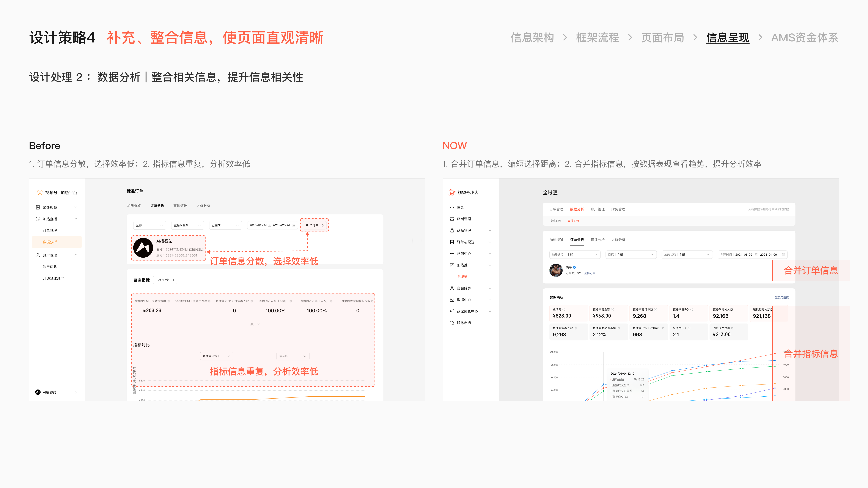Expand the 加热视频 sidebar chevron
Screen dimensions: 868x488
coord(76,207)
